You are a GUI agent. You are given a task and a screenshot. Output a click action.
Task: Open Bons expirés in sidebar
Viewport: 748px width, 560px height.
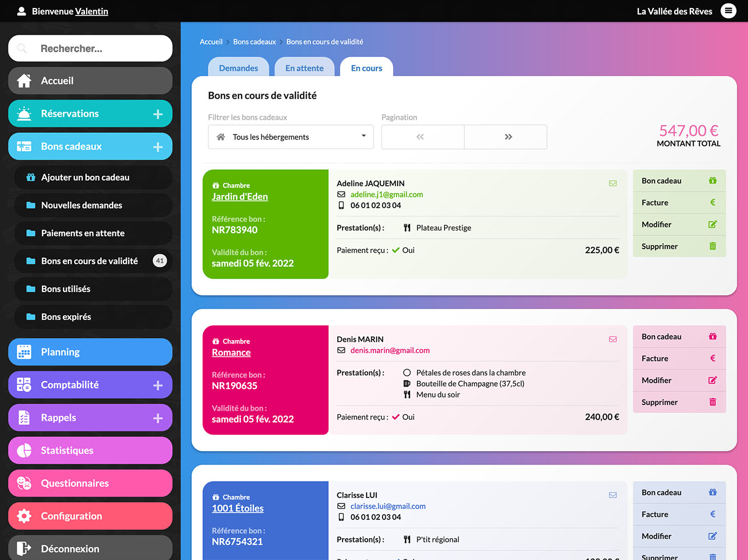66,317
